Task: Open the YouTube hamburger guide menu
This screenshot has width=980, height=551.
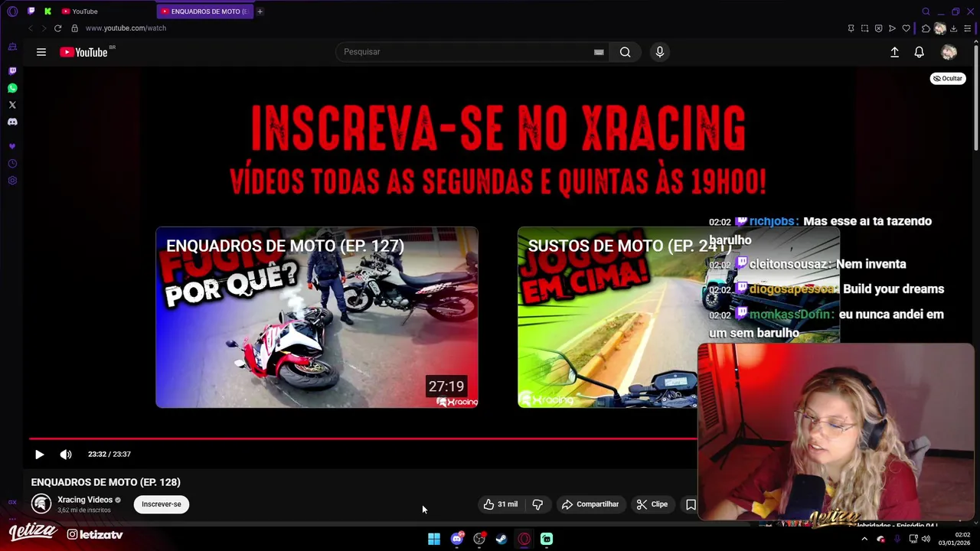Action: pyautogui.click(x=41, y=52)
